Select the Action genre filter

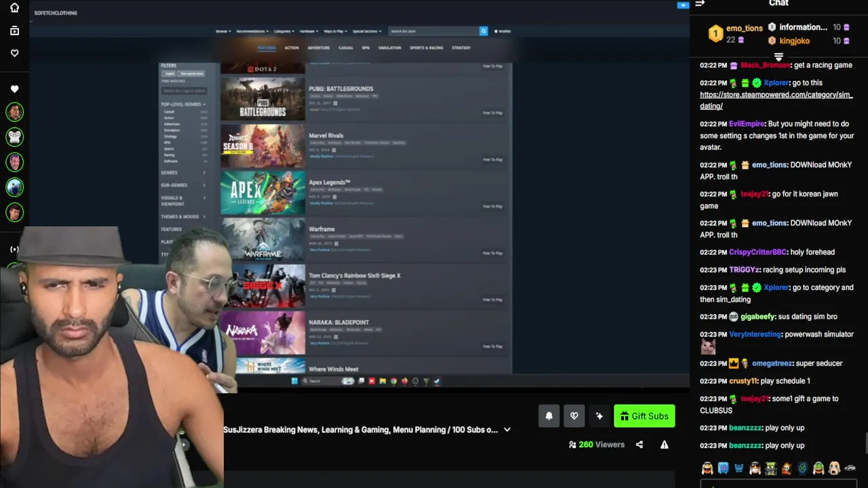click(x=169, y=118)
